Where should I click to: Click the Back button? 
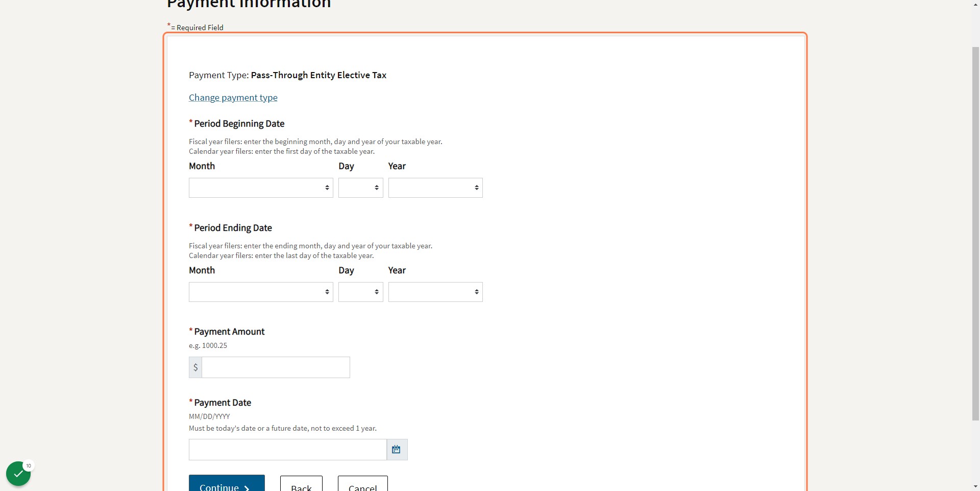click(301, 484)
